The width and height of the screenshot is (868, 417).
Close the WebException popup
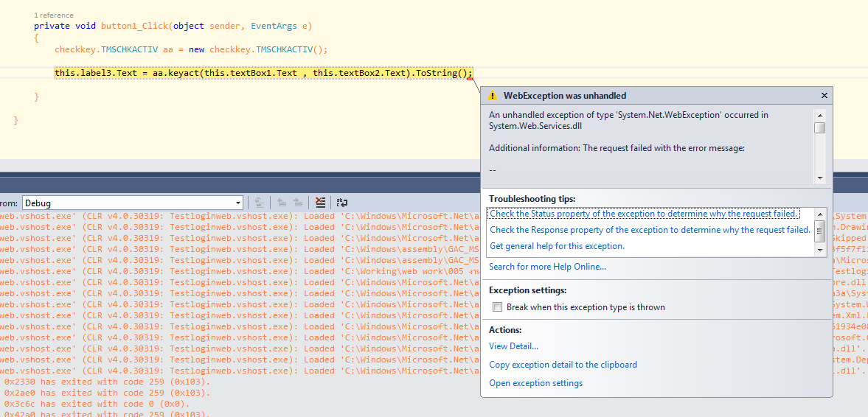pyautogui.click(x=824, y=96)
